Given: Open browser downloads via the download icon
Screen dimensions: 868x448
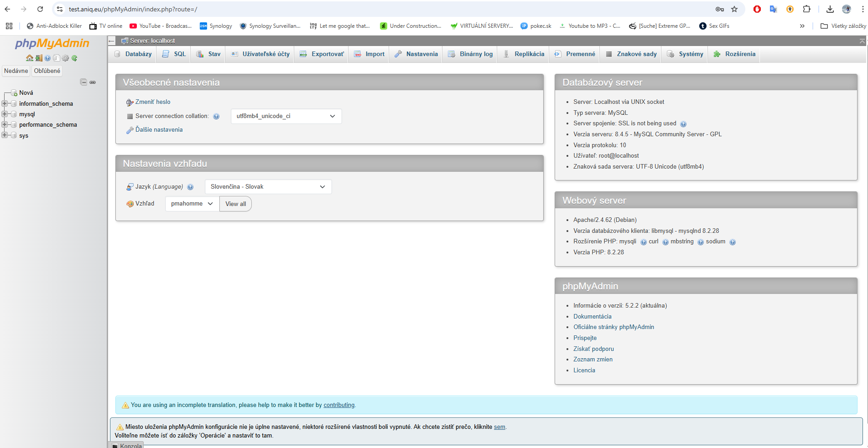Looking at the screenshot, I should click(830, 9).
